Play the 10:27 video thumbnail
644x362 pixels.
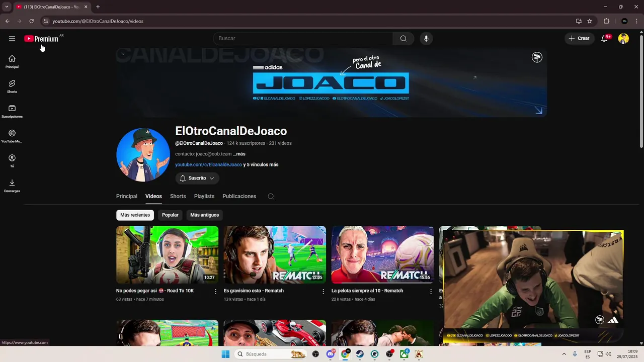click(x=168, y=254)
